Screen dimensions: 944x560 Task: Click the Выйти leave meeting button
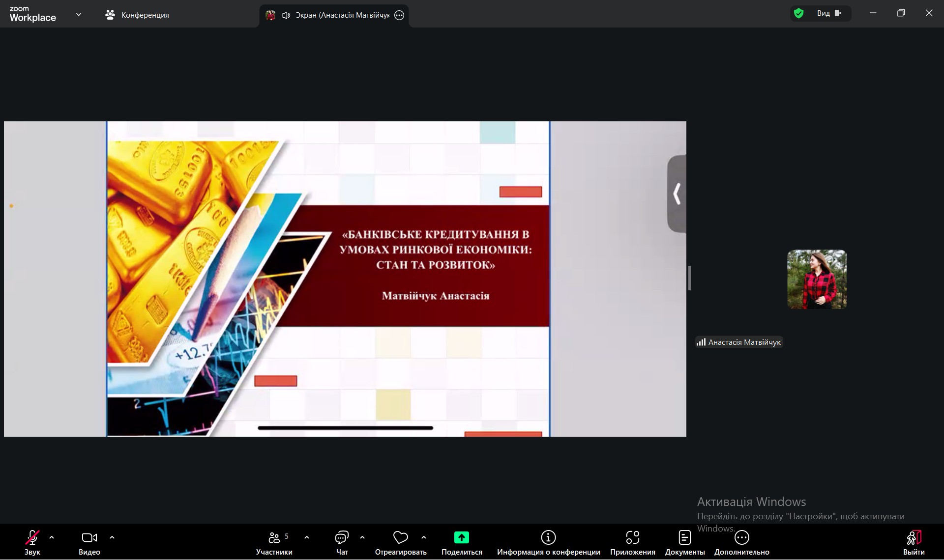tap(914, 542)
